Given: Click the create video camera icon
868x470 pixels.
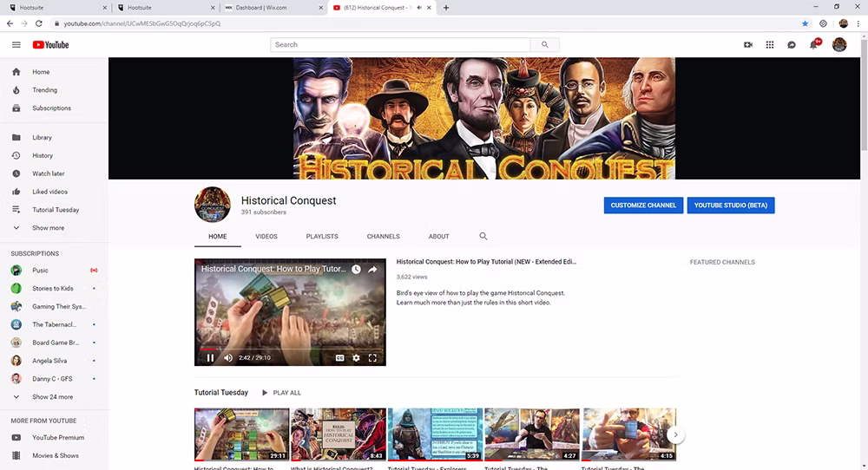Looking at the screenshot, I should click(748, 45).
